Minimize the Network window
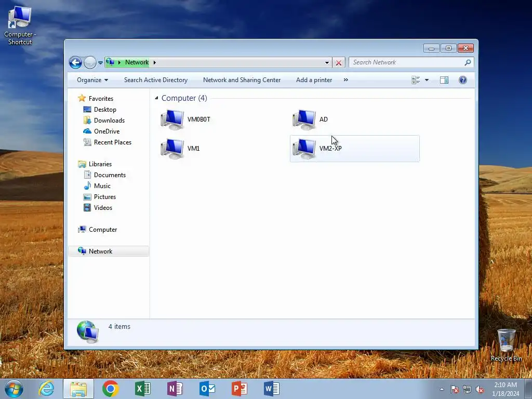The width and height of the screenshot is (532, 399). click(x=431, y=48)
